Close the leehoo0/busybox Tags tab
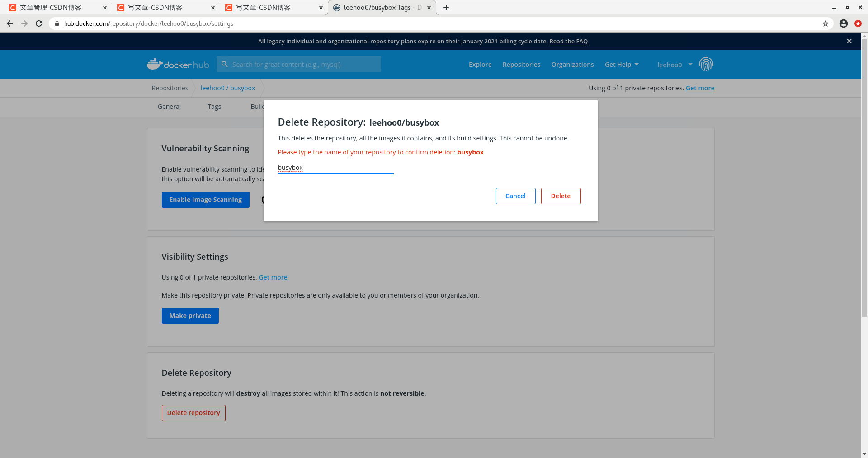 point(429,8)
